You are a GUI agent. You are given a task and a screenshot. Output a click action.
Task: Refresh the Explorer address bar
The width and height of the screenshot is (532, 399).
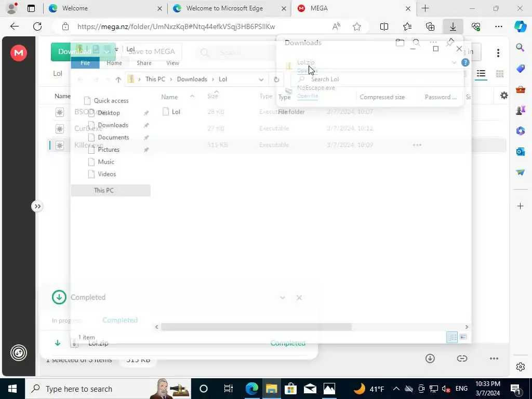(276, 79)
